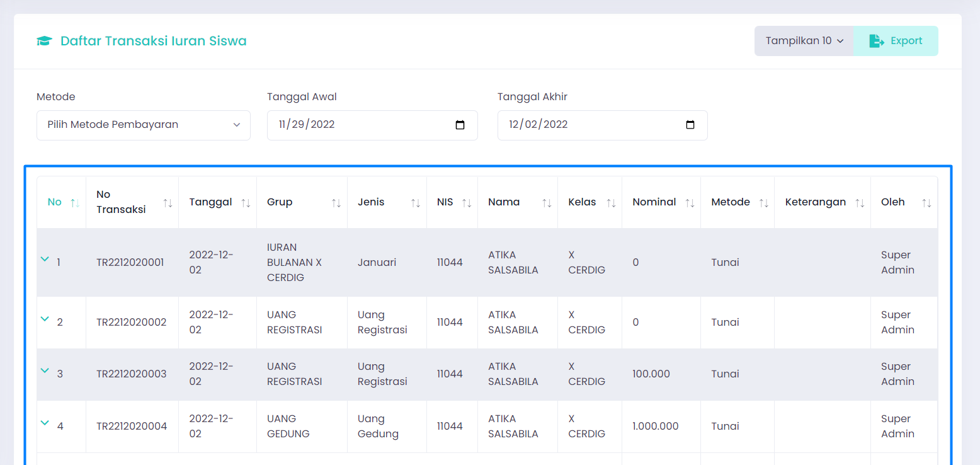The image size is (980, 465).
Task: Open calendar picker for Tanggal Awal
Action: pyautogui.click(x=460, y=125)
